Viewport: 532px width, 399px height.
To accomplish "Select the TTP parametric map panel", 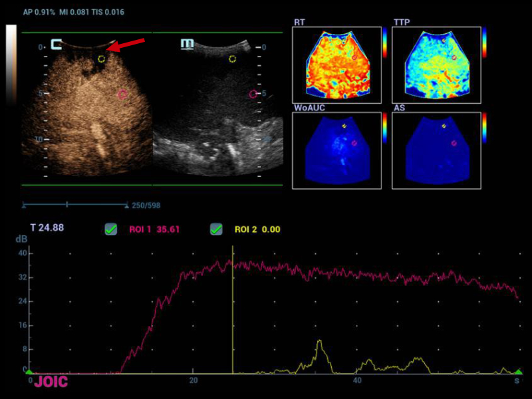I will pyautogui.click(x=436, y=63).
